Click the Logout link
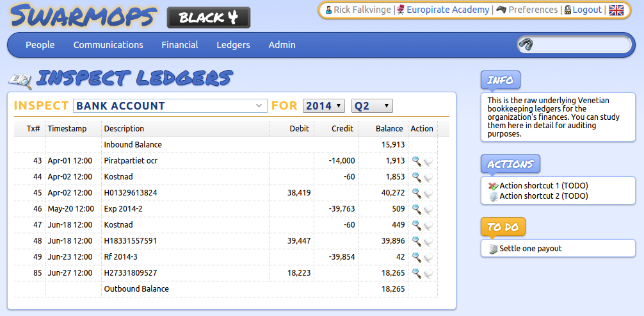644x316 pixels. [x=587, y=10]
